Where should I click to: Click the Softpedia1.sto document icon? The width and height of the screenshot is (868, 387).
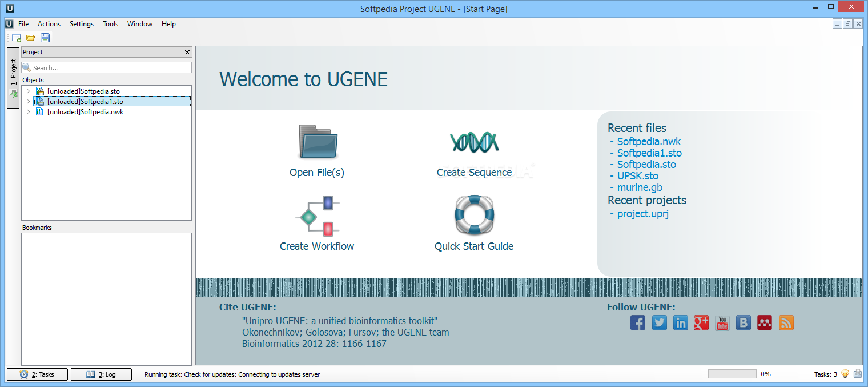tap(40, 102)
